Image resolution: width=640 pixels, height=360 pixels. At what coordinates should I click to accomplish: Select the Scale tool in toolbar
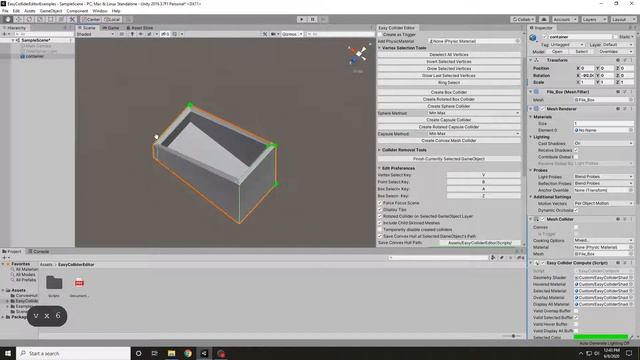(40, 19)
